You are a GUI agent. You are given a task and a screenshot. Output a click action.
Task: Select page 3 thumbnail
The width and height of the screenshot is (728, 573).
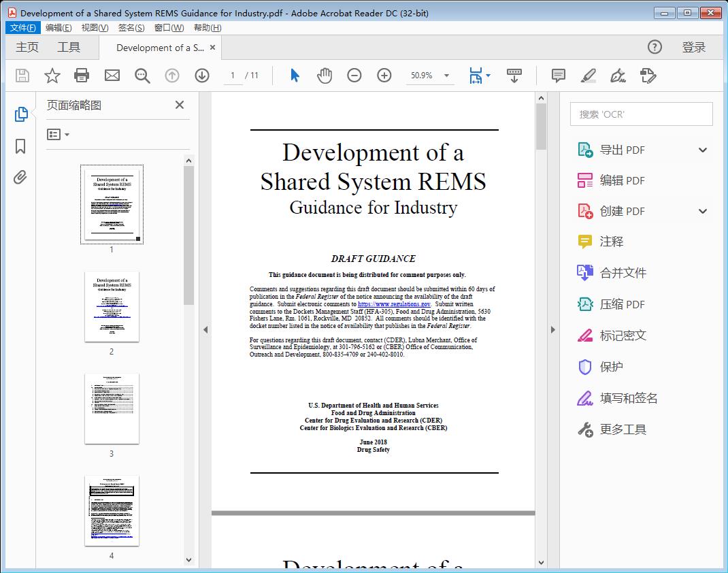tap(111, 408)
